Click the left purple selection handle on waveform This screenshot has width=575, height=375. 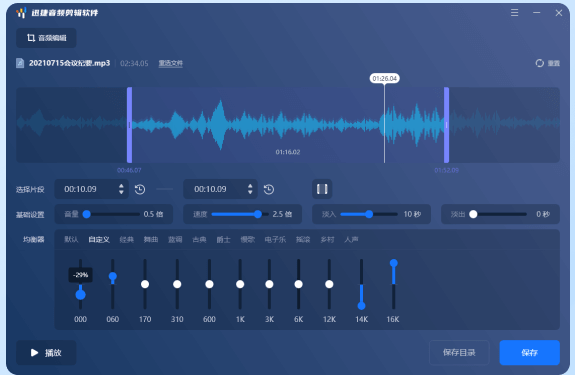[x=129, y=125]
